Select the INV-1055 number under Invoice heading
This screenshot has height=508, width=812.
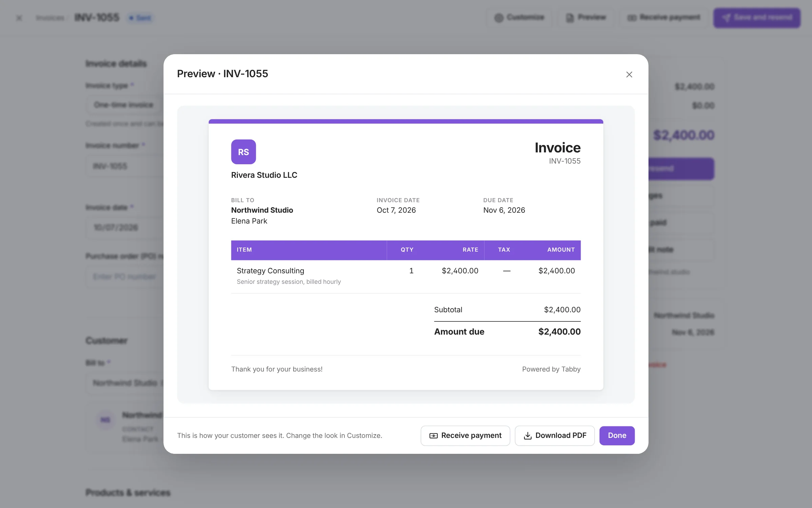[565, 161]
